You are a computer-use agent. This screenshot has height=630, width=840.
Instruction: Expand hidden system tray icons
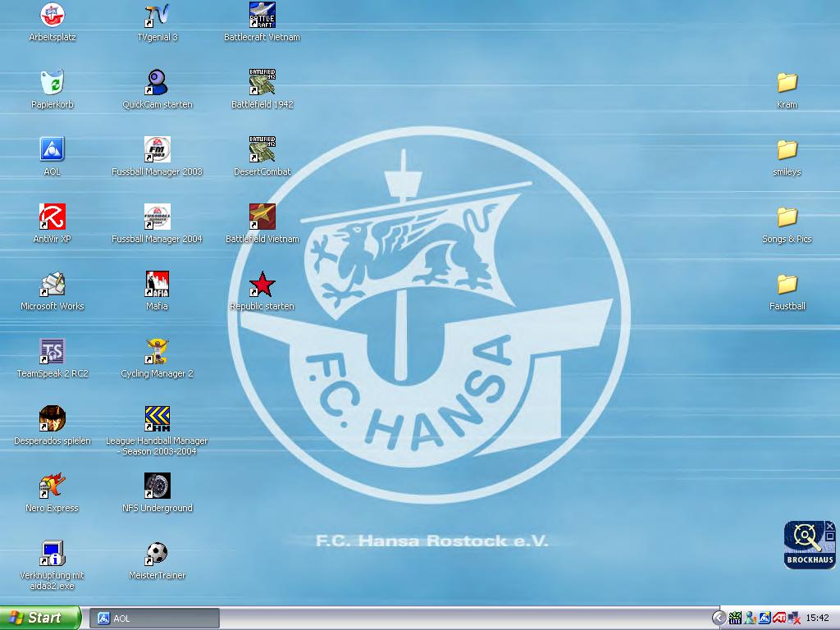(x=719, y=618)
